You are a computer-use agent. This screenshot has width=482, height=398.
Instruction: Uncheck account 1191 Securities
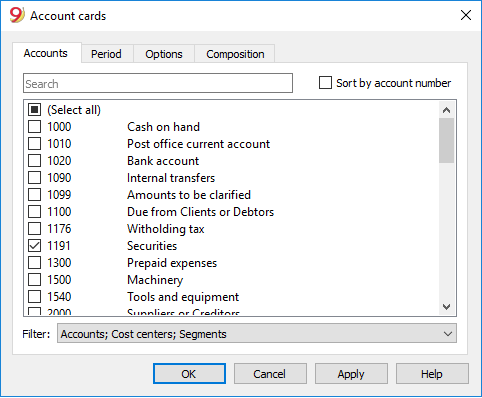point(34,246)
